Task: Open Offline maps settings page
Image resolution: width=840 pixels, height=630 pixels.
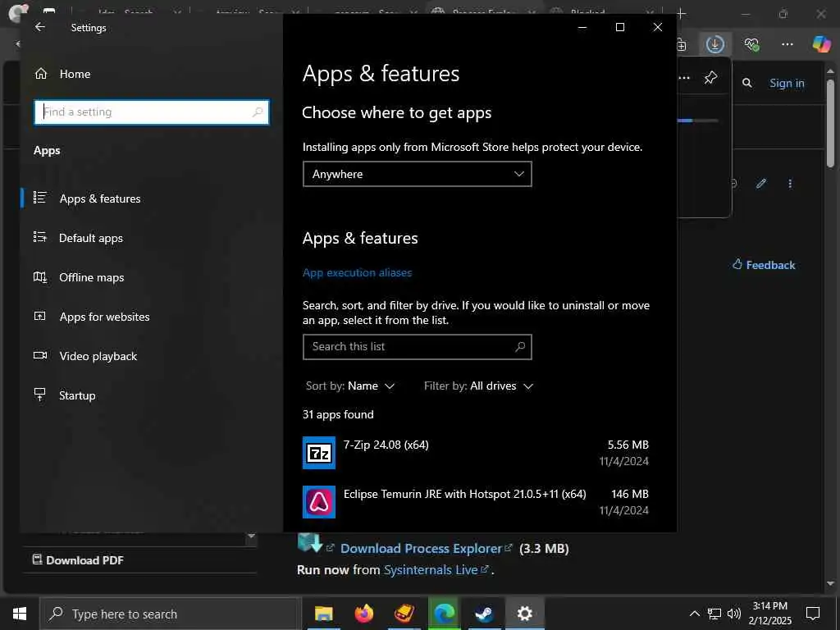Action: coord(92,277)
